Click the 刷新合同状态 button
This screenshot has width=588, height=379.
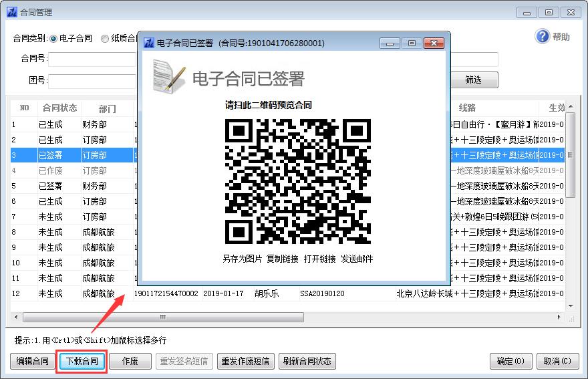(x=307, y=361)
